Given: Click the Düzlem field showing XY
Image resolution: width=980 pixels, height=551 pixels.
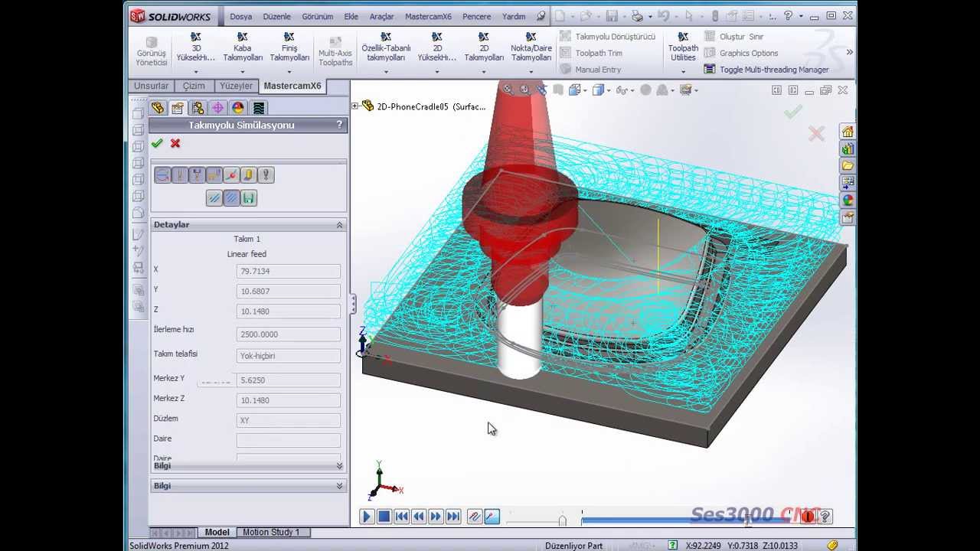Looking at the screenshot, I should 289,420.
